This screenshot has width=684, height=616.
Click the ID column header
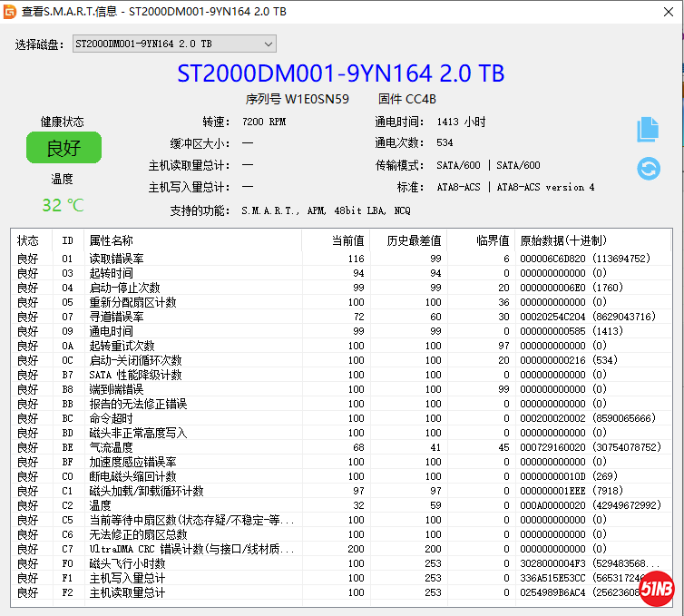pos(68,240)
